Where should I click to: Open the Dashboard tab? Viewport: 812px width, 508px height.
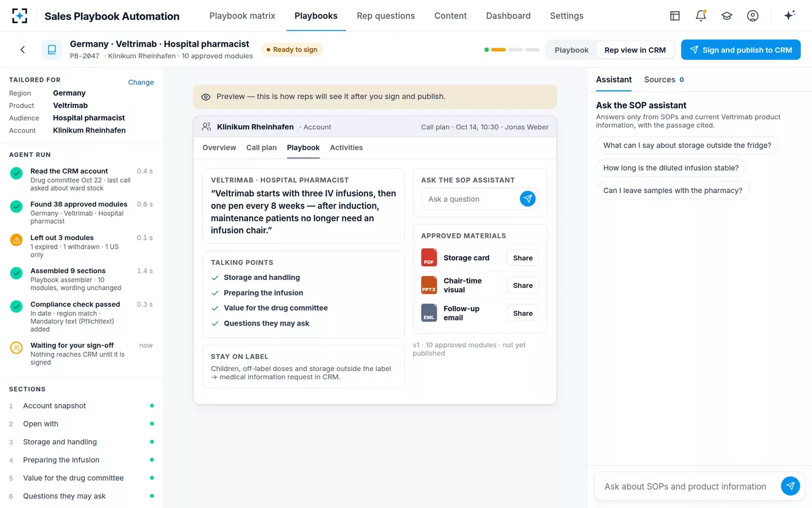[508, 16]
